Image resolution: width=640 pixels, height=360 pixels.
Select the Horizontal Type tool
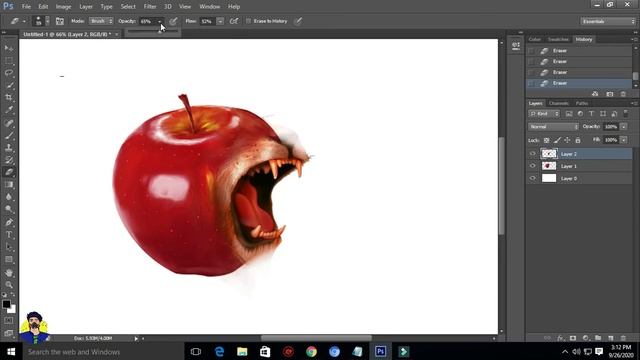pos(9,235)
